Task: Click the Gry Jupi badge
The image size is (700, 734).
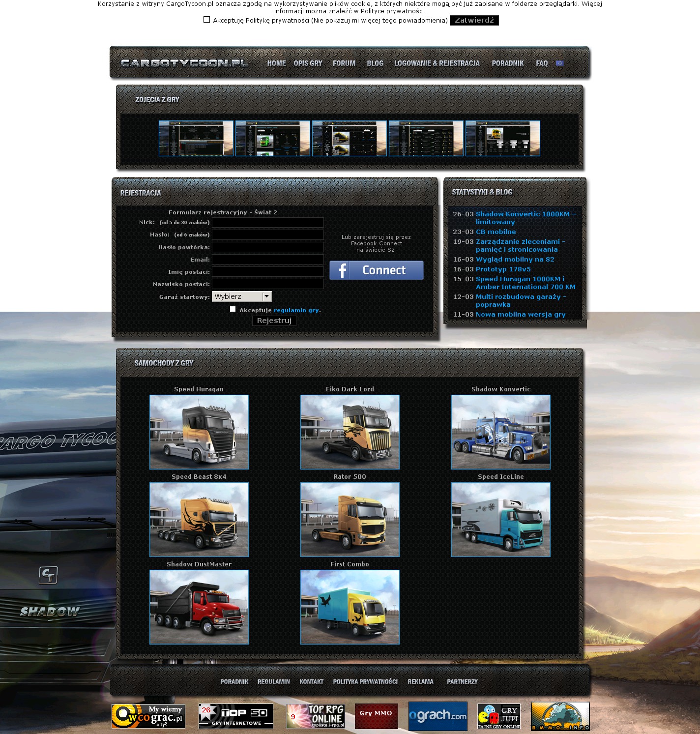Action: (498, 716)
